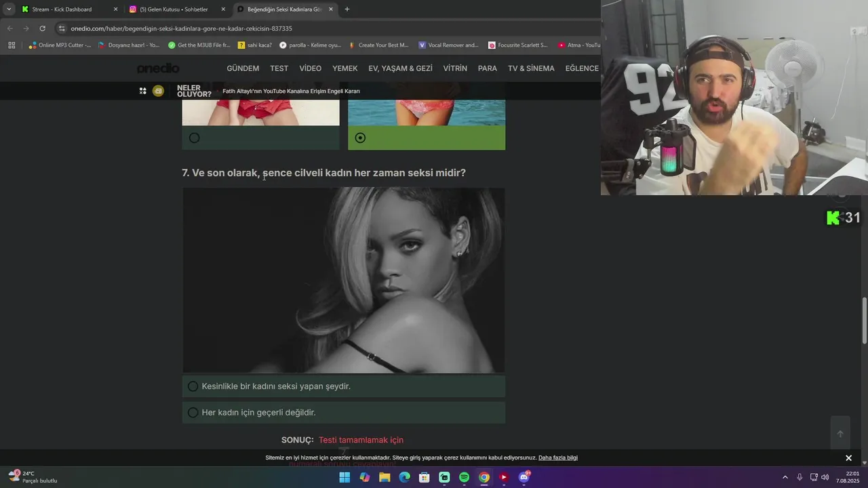Viewport: 868px width, 488px height.
Task: Open Vocal Remover and... bookmark
Action: [x=449, y=45]
